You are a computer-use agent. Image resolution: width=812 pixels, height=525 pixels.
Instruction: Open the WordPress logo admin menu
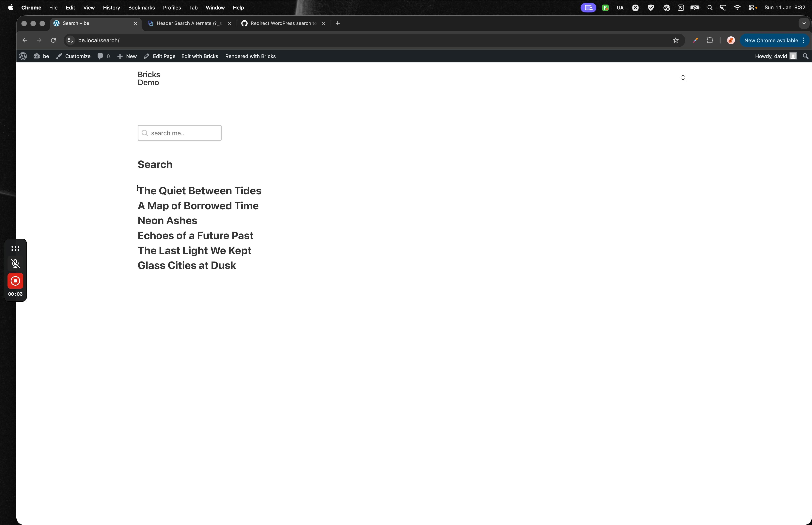23,56
